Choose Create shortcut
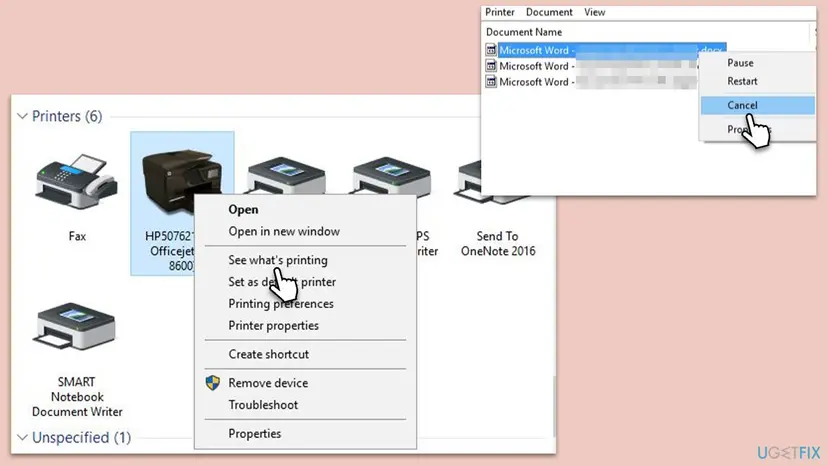This screenshot has width=828, height=466. (x=305, y=354)
